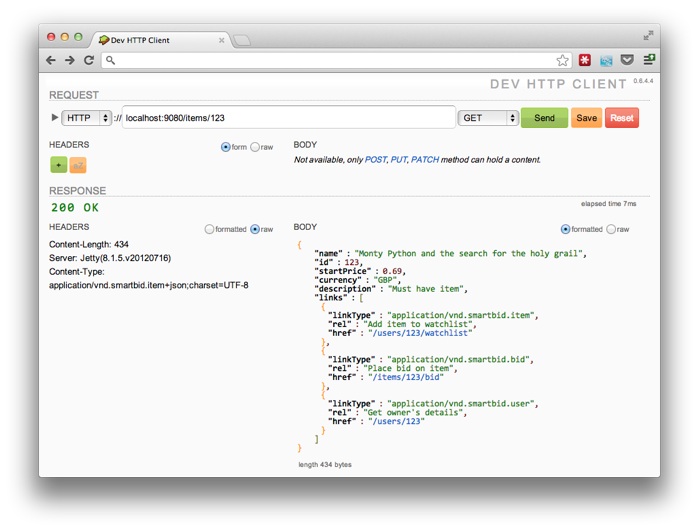Expand the request history triangle

point(55,117)
